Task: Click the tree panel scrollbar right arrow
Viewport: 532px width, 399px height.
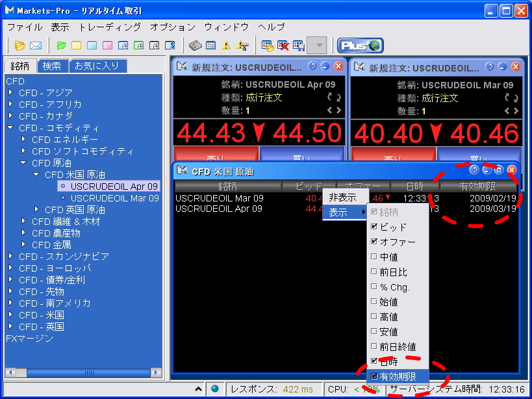Action: coord(156,372)
